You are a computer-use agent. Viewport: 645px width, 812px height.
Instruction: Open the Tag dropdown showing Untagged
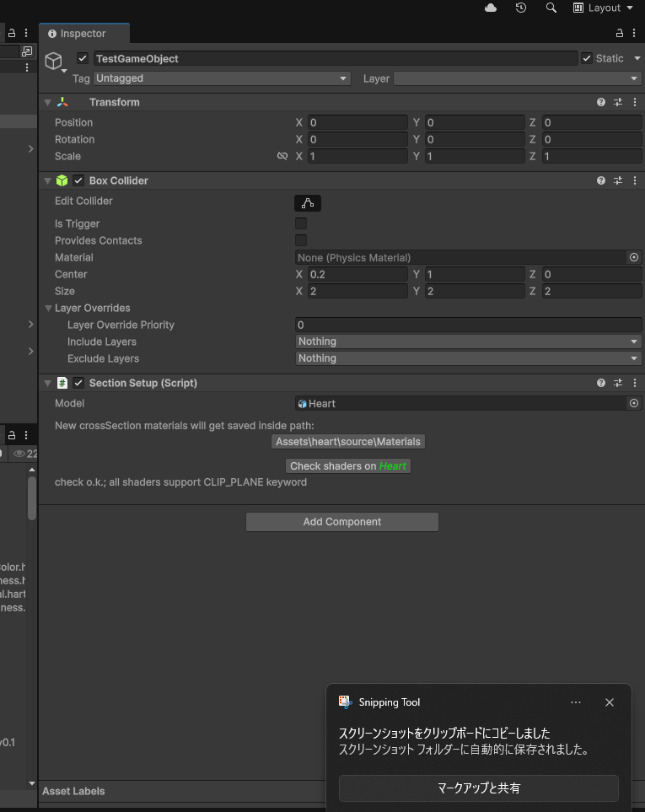pyautogui.click(x=222, y=78)
